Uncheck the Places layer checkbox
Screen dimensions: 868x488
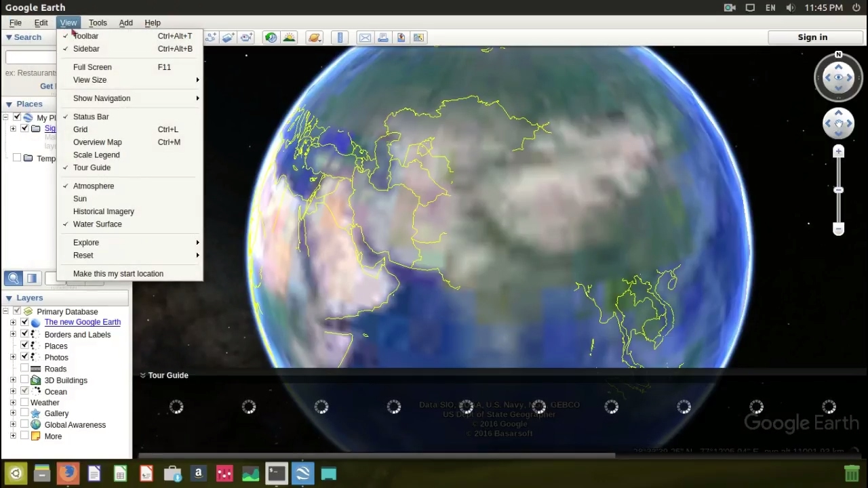click(x=24, y=346)
